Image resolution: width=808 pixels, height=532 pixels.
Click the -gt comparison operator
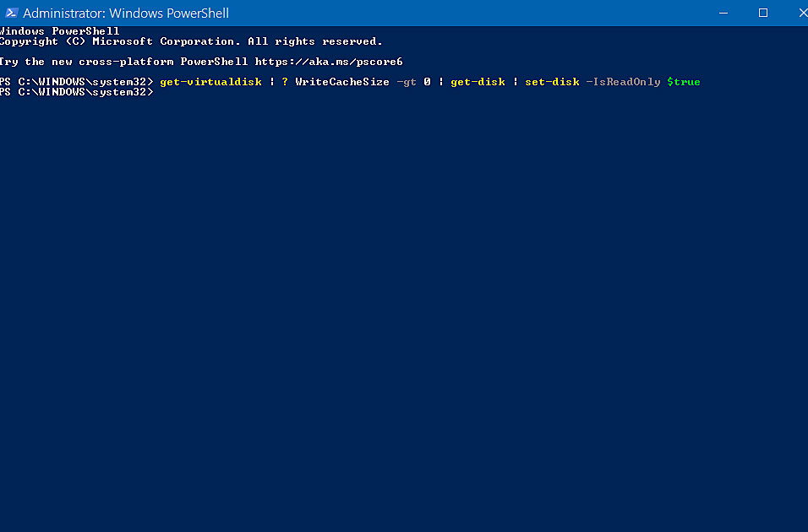coord(406,82)
